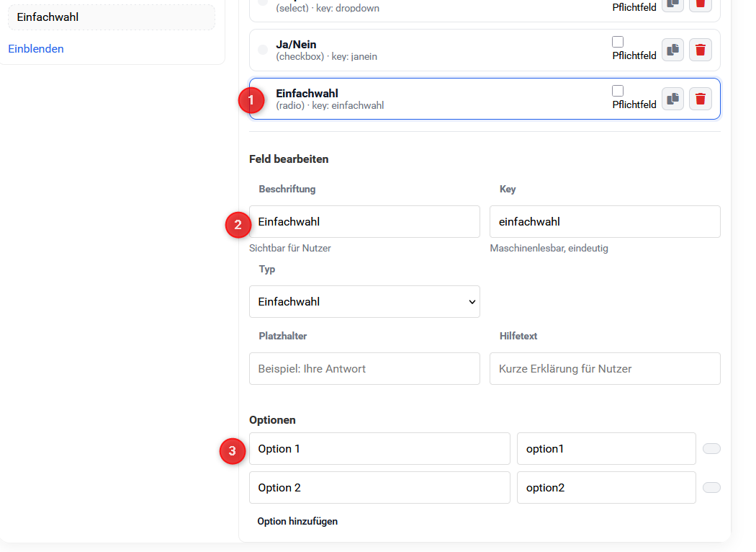Click the red step 3 badge
756x552 pixels.
(x=231, y=452)
